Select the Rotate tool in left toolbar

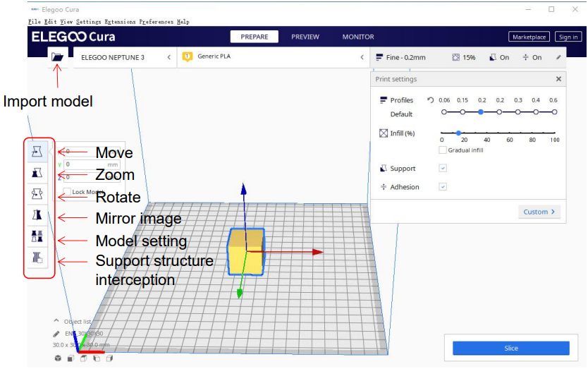coord(37,194)
